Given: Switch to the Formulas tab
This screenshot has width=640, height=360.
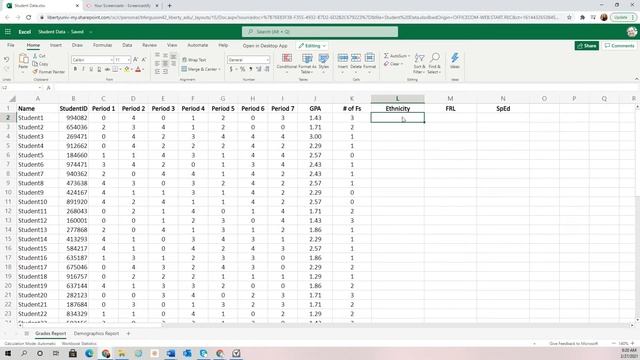Looking at the screenshot, I should point(102,45).
